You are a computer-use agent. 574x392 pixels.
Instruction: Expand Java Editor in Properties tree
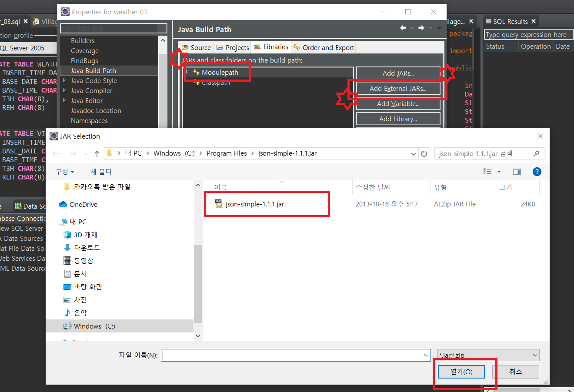(x=64, y=100)
